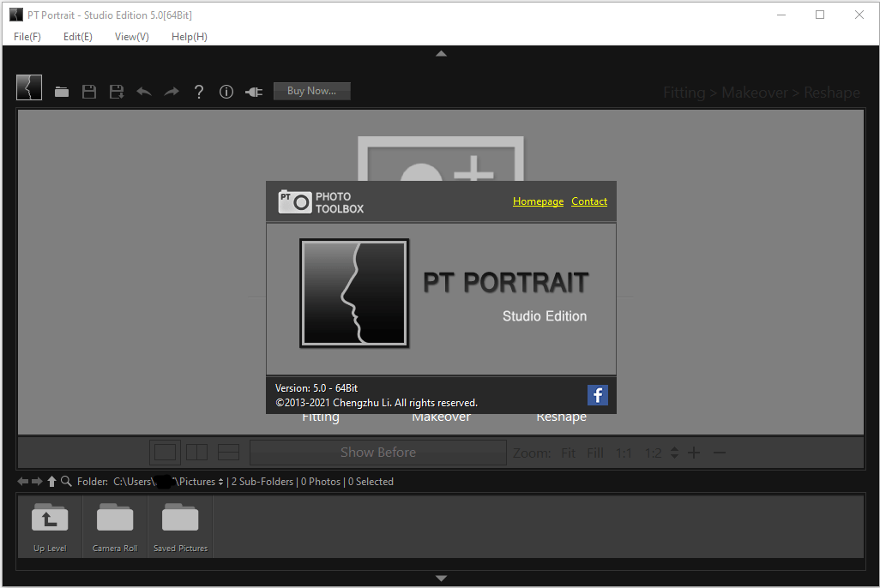Screen dimensions: 880x588
Task: Click the PT Portrait face silhouette image
Action: [354, 293]
